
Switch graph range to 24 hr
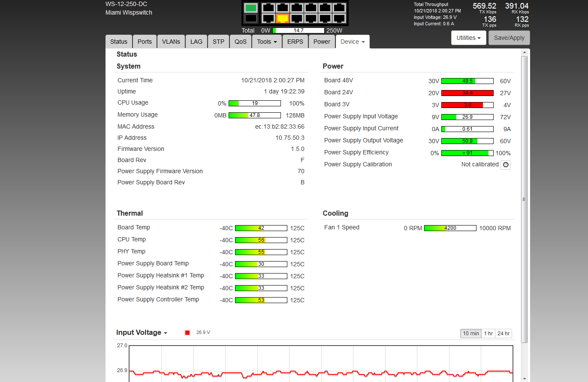click(504, 334)
